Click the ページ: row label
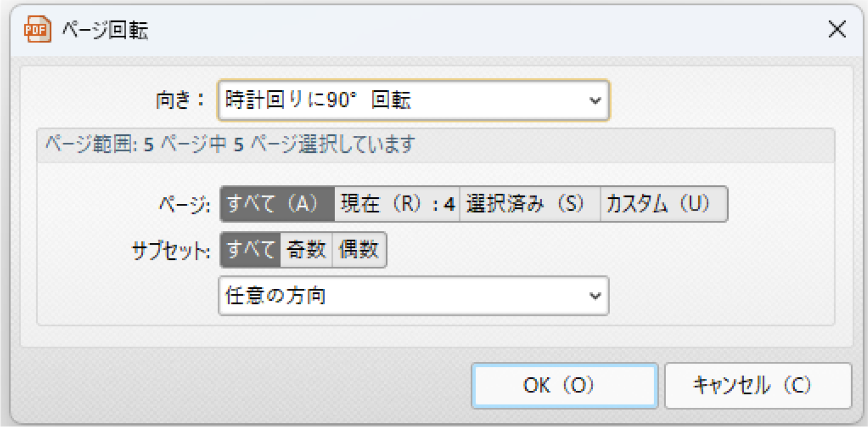The width and height of the screenshot is (868, 427). pos(184,205)
